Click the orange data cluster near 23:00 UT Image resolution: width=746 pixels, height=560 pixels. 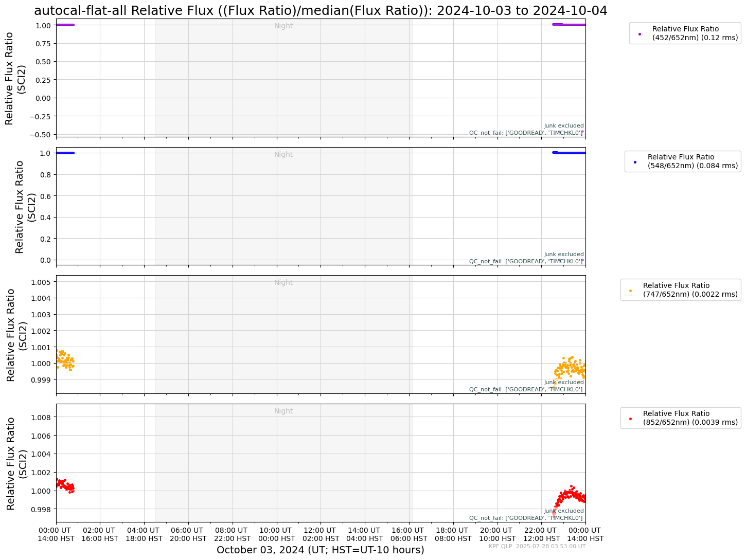[570, 369]
